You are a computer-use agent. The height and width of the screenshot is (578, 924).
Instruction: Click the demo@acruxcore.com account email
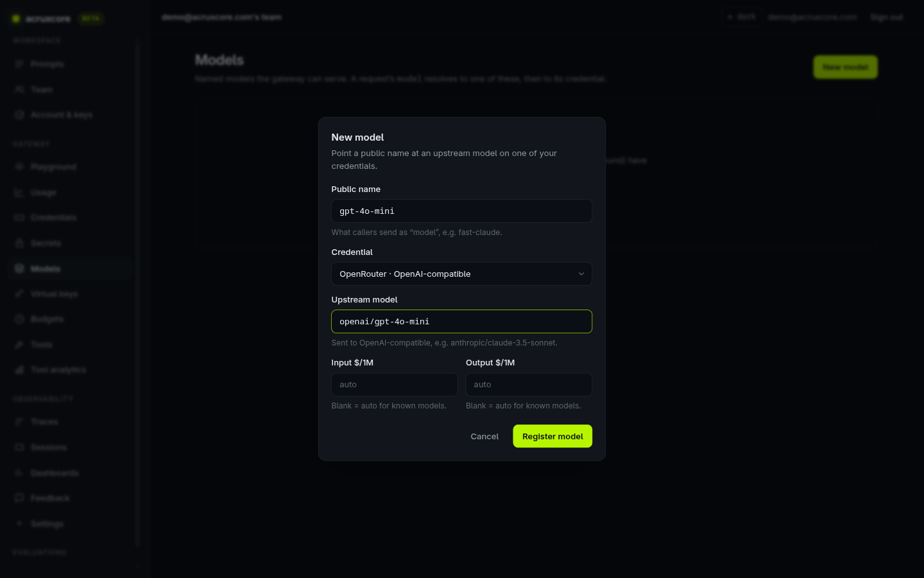point(812,17)
